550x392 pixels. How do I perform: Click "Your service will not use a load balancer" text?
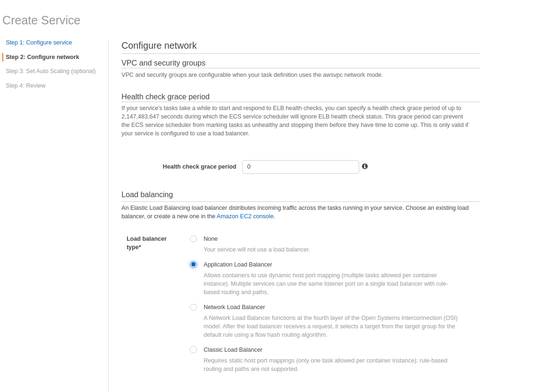click(x=256, y=250)
